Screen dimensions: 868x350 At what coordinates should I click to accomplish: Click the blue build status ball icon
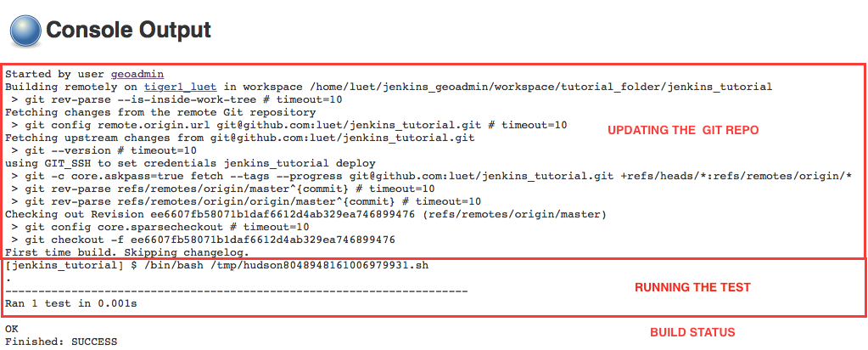25,30
